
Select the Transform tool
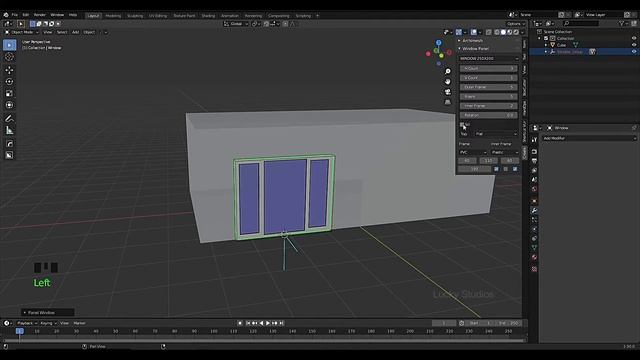pyautogui.click(x=9, y=105)
